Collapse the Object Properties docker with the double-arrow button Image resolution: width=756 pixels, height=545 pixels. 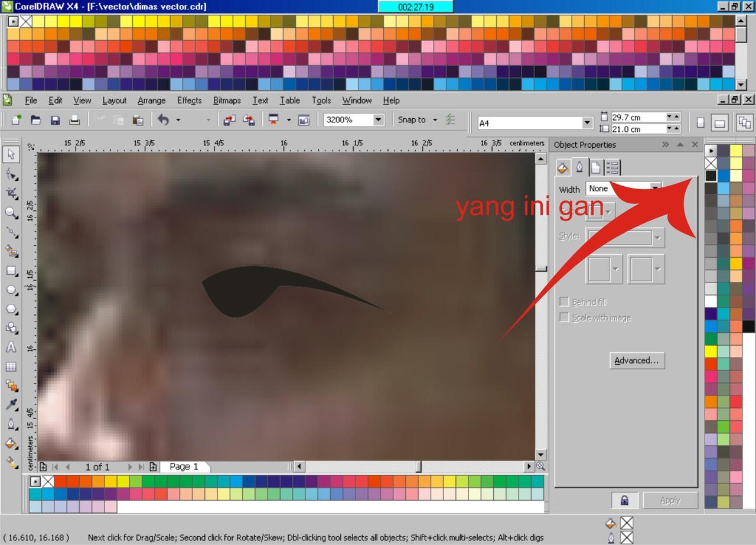coord(666,144)
